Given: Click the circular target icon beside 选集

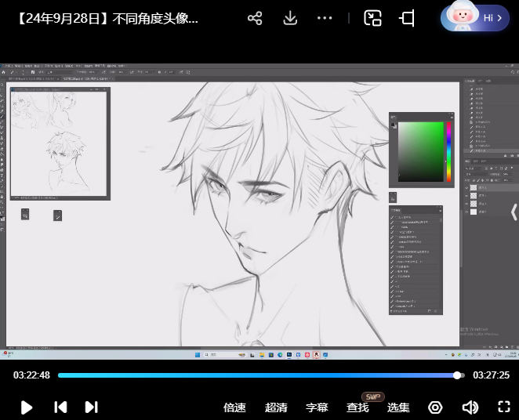Looking at the screenshot, I should coord(435,407).
